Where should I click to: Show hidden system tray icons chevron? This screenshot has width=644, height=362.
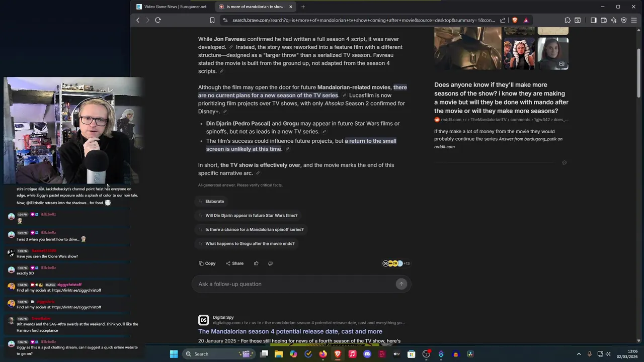[x=579, y=354]
